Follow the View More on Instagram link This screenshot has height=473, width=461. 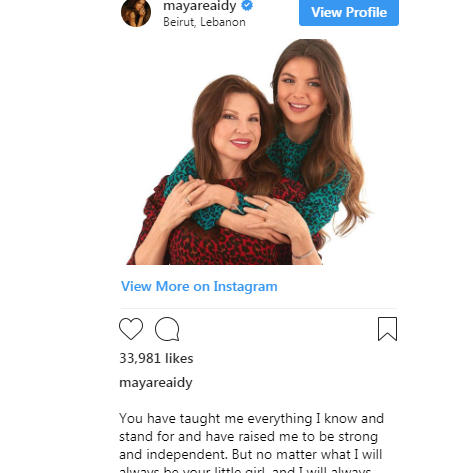[x=199, y=286]
